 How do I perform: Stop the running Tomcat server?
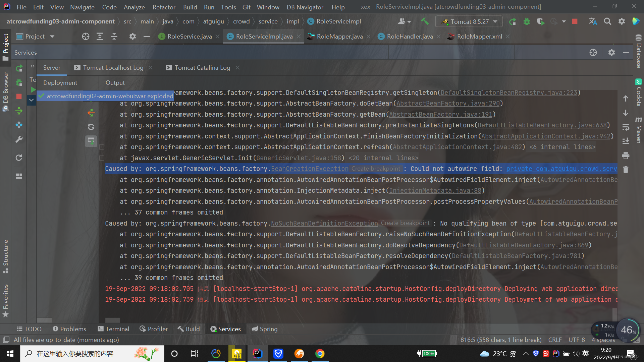pyautogui.click(x=575, y=21)
